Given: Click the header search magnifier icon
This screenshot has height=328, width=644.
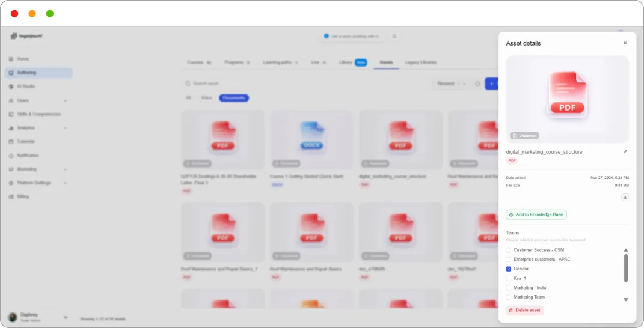Looking at the screenshot, I should point(394,37).
